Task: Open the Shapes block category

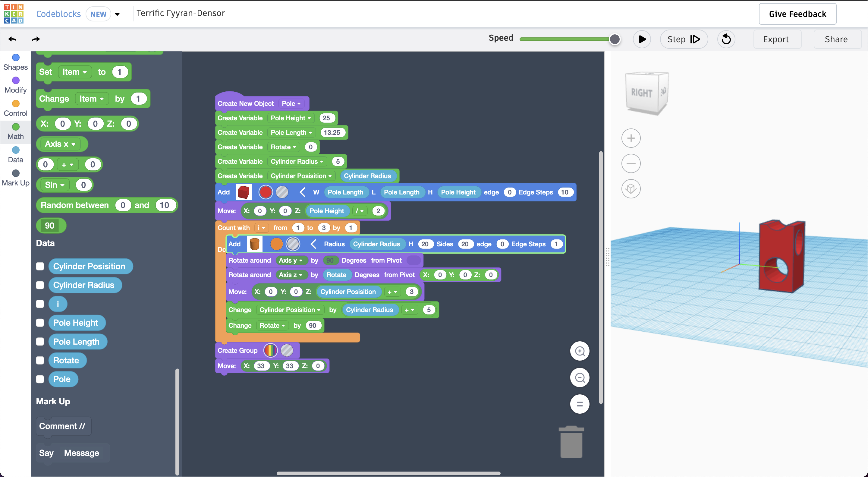Action: click(x=15, y=62)
